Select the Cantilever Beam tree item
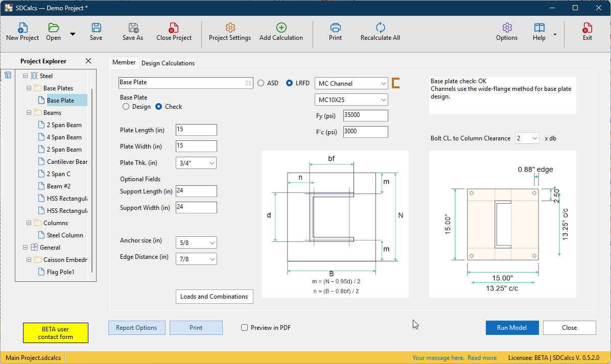611x364 pixels. click(x=66, y=161)
